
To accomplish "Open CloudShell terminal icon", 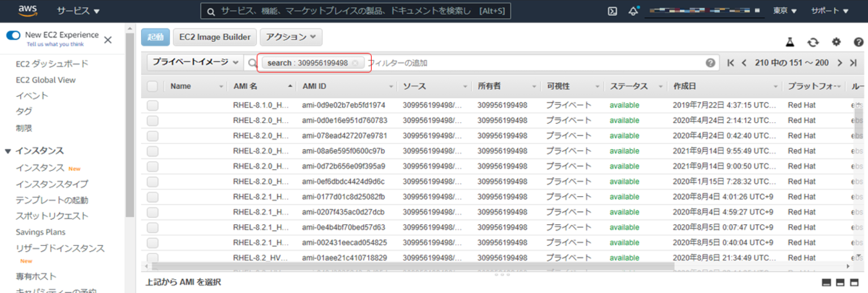I will (x=613, y=11).
